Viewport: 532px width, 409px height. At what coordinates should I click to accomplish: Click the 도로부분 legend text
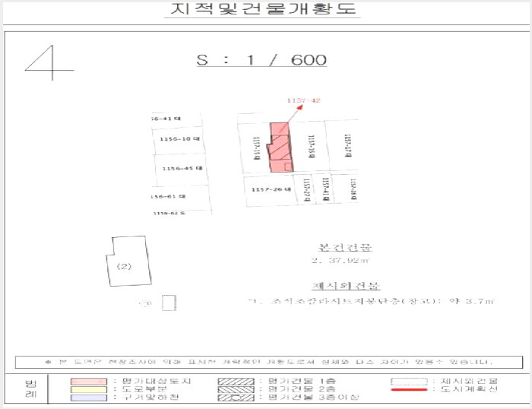coord(145,389)
